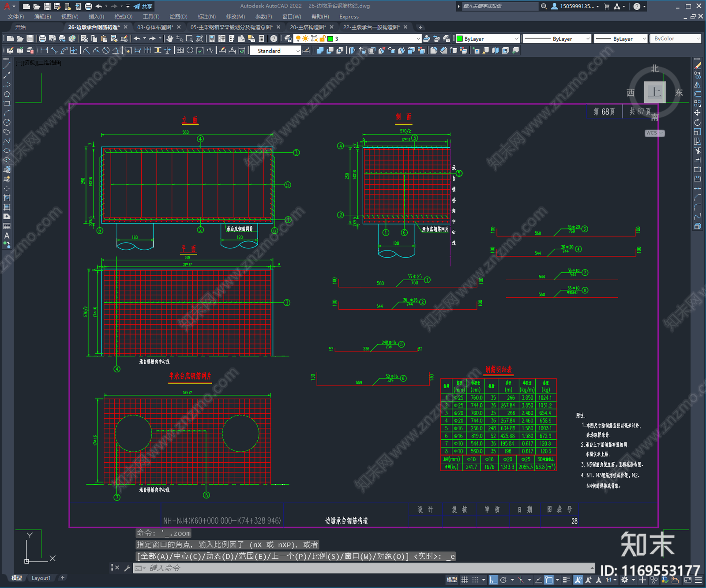
Task: Select the Linear dimension tool
Action: tap(44, 50)
